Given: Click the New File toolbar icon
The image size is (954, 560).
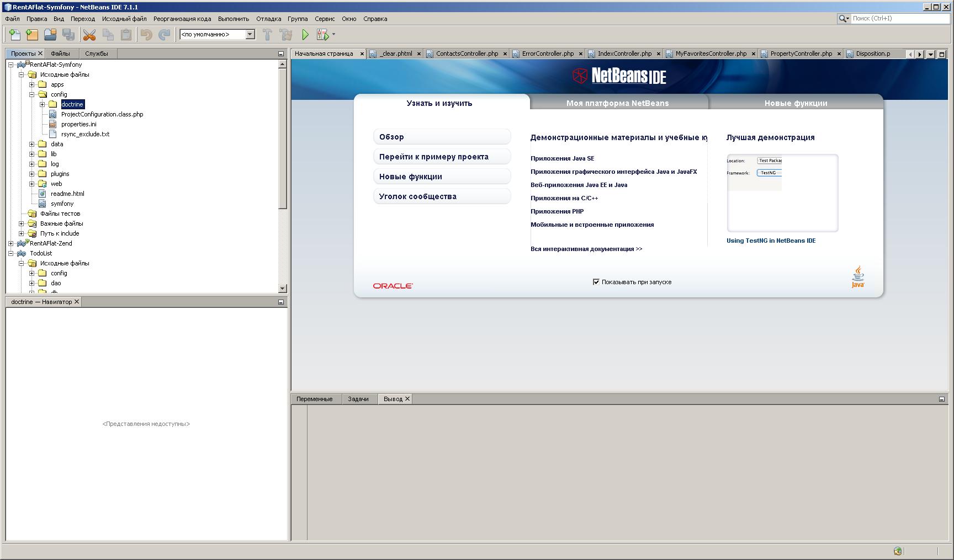Looking at the screenshot, I should point(15,34).
